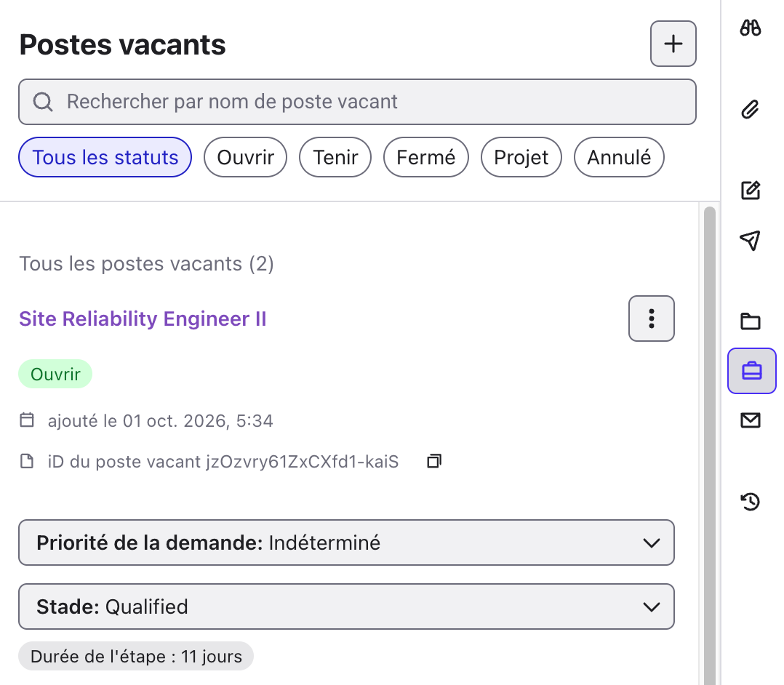784x685 pixels.
Task: Filter vacancies by Fermé status
Action: [426, 157]
